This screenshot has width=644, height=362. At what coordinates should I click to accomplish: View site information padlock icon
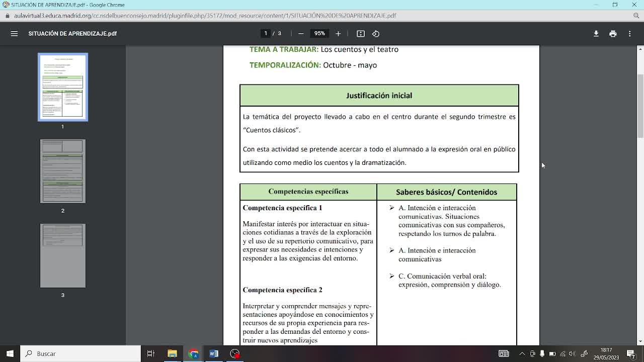[7, 16]
